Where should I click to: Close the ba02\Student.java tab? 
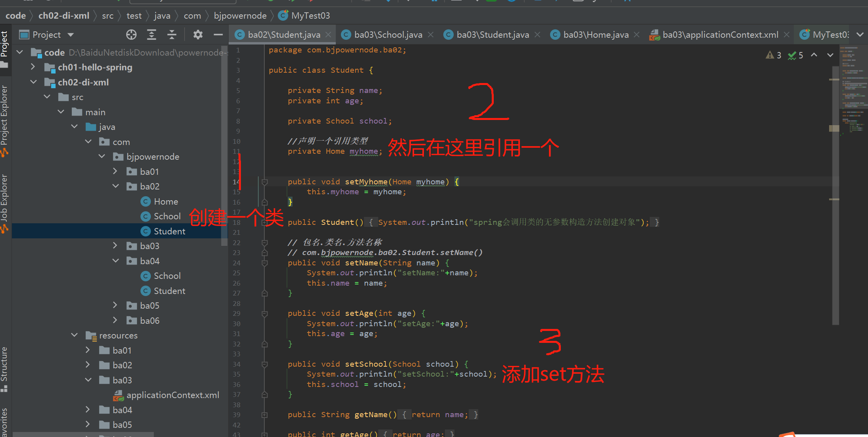click(x=329, y=35)
